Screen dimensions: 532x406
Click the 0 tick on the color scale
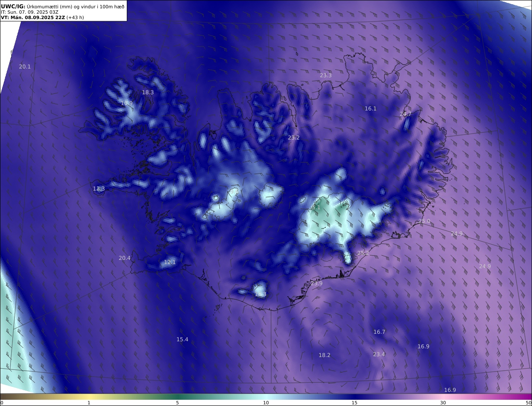click(2, 403)
